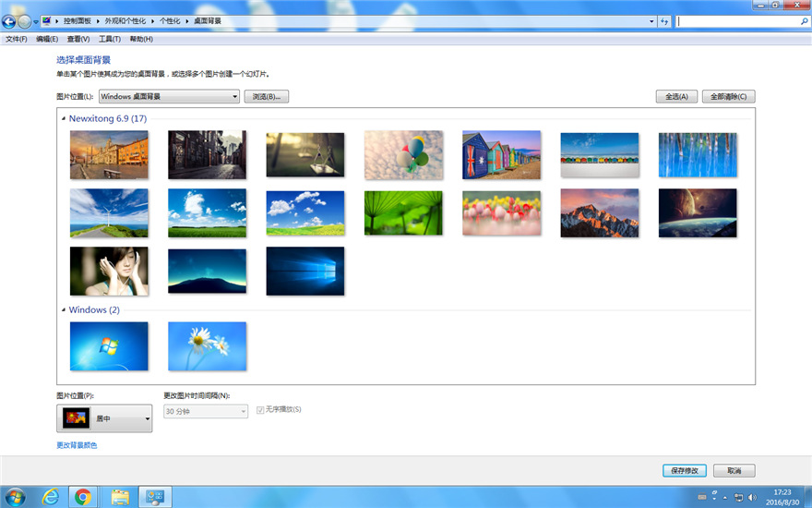
Task: Toggle the 无序播放(S) shuffle checkbox
Action: tap(260, 410)
